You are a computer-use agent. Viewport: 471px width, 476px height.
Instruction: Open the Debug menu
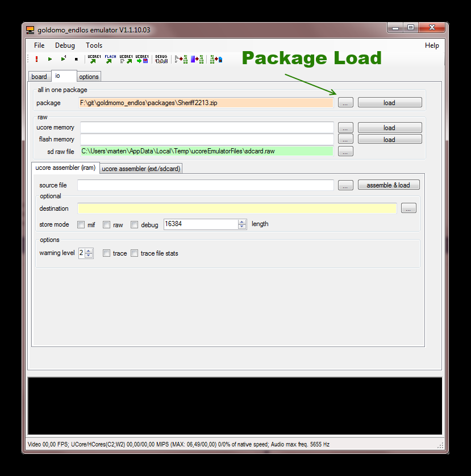pyautogui.click(x=65, y=45)
